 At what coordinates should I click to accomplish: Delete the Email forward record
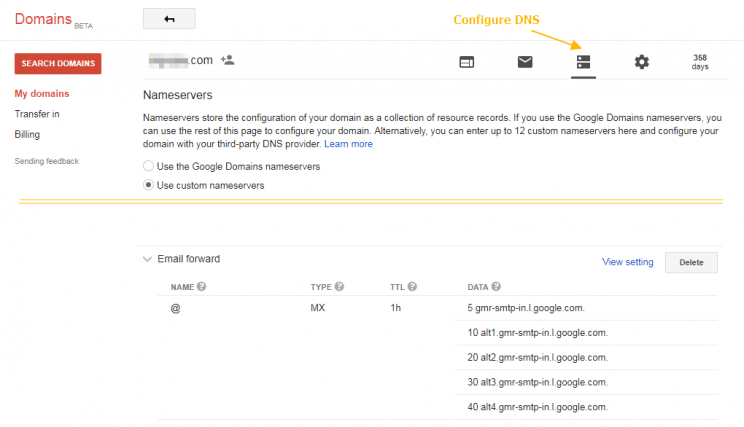click(691, 262)
